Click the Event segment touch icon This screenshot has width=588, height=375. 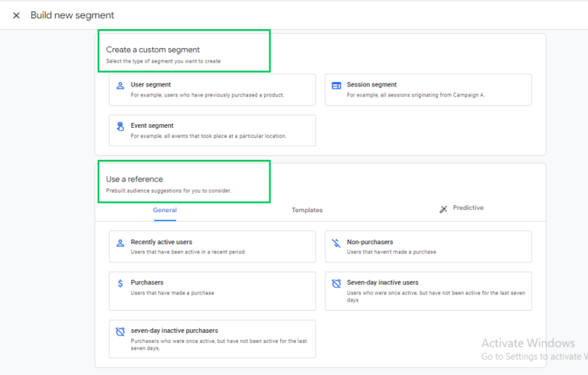tap(120, 126)
